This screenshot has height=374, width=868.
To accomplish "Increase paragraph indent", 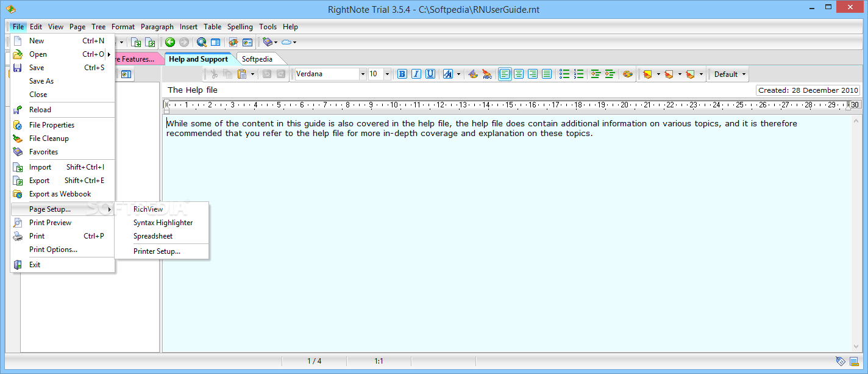I will pyautogui.click(x=610, y=74).
